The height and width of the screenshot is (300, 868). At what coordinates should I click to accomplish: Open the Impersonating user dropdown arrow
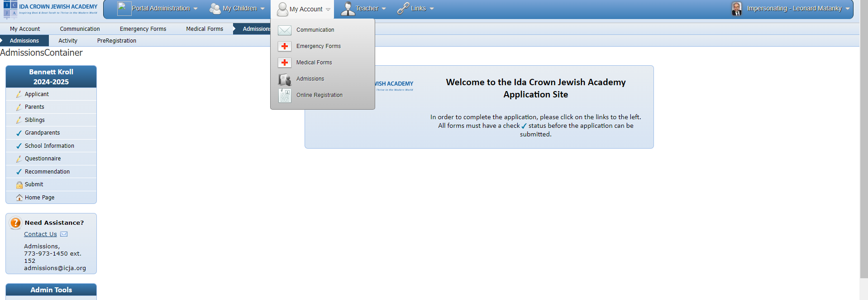[x=848, y=9]
